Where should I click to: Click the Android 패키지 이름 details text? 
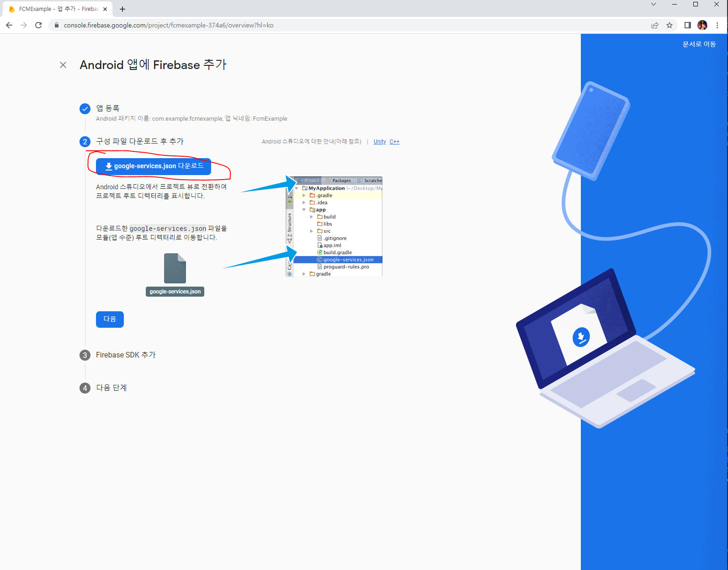coord(191,119)
